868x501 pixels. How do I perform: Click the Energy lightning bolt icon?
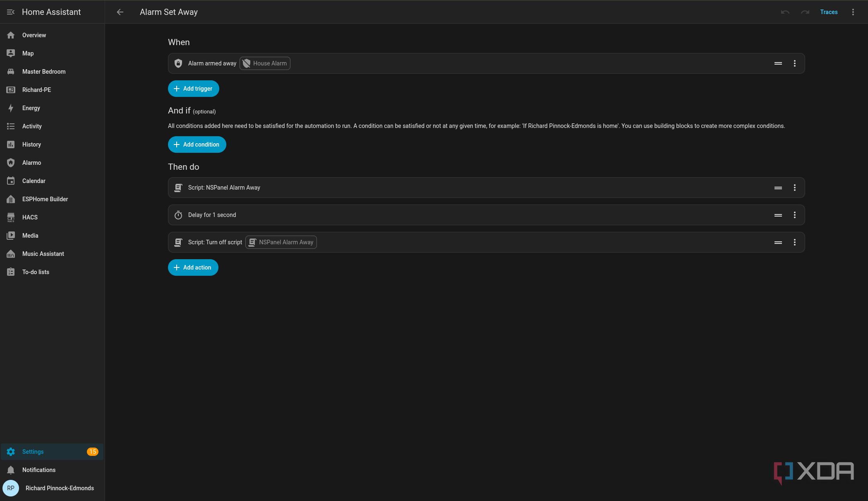[x=11, y=108]
